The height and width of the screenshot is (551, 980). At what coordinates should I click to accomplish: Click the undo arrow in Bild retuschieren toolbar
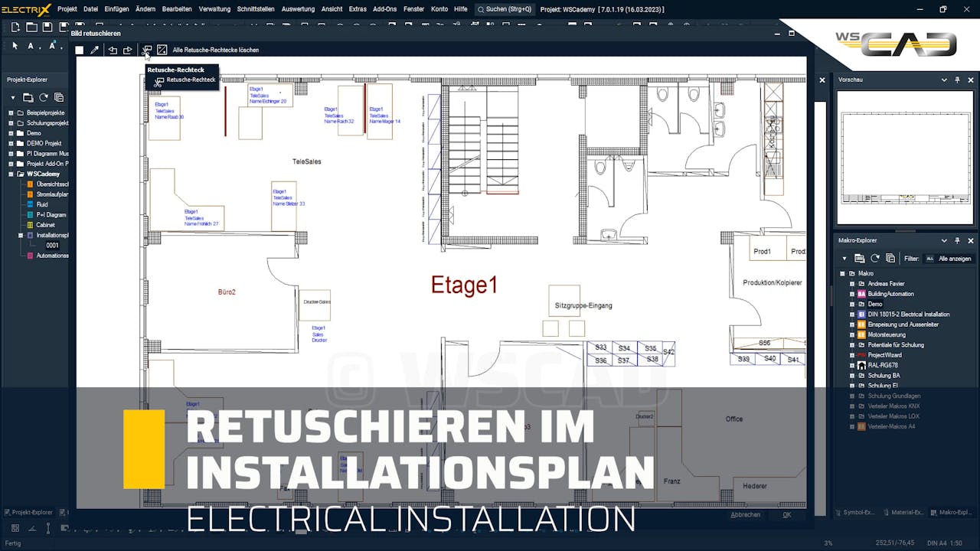pos(113,49)
